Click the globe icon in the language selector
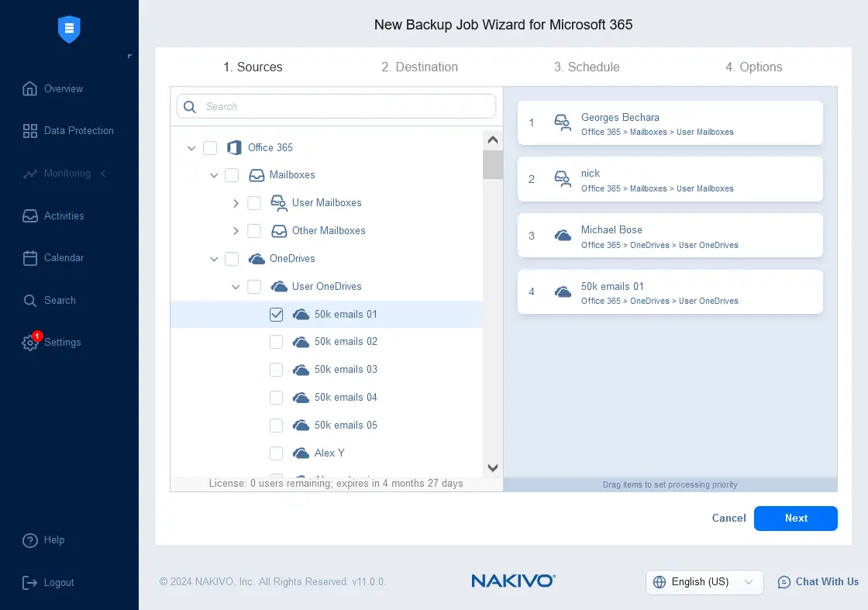The image size is (868, 610). coord(660,582)
